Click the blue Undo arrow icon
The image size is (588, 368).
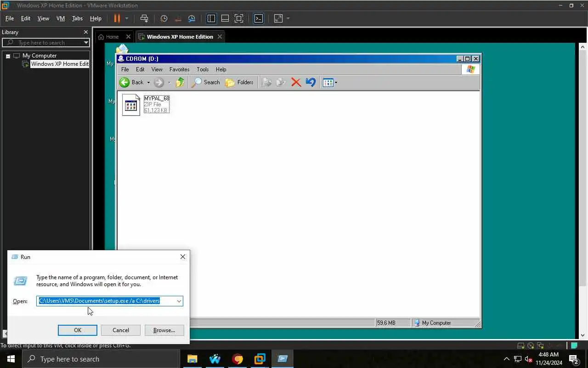pos(311,82)
